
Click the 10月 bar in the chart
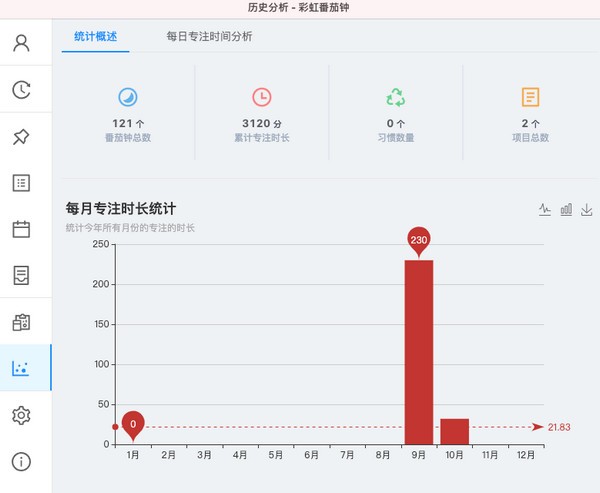click(x=455, y=432)
